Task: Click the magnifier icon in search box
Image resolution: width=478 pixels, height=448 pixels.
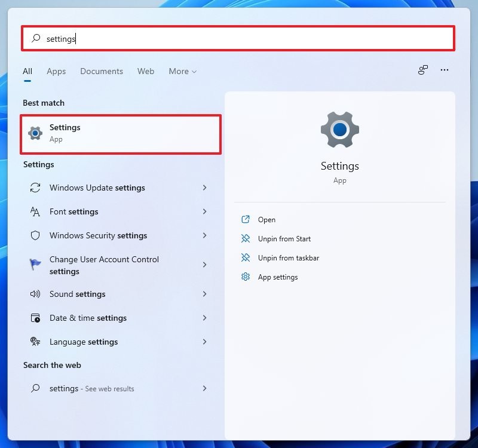Action: (36, 38)
